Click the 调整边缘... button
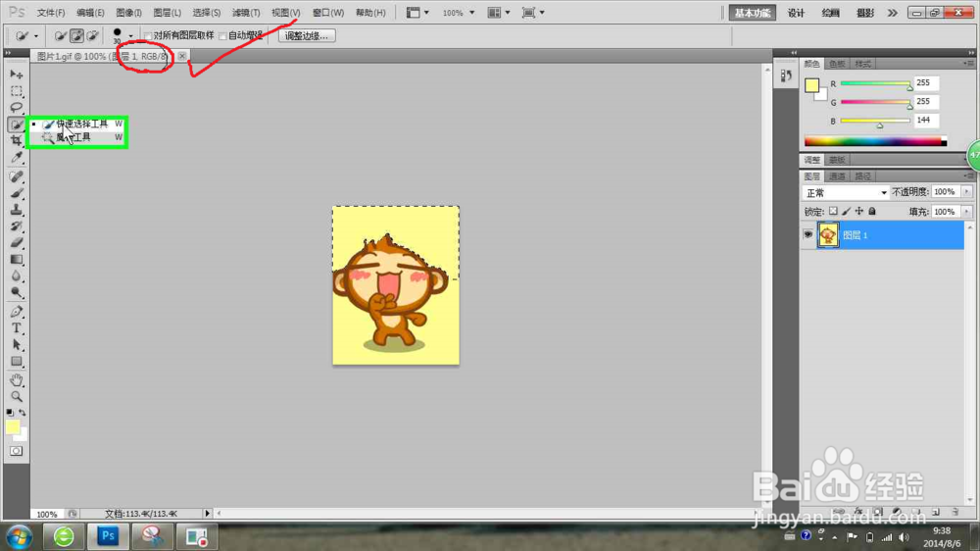The image size is (980, 551). (x=306, y=36)
